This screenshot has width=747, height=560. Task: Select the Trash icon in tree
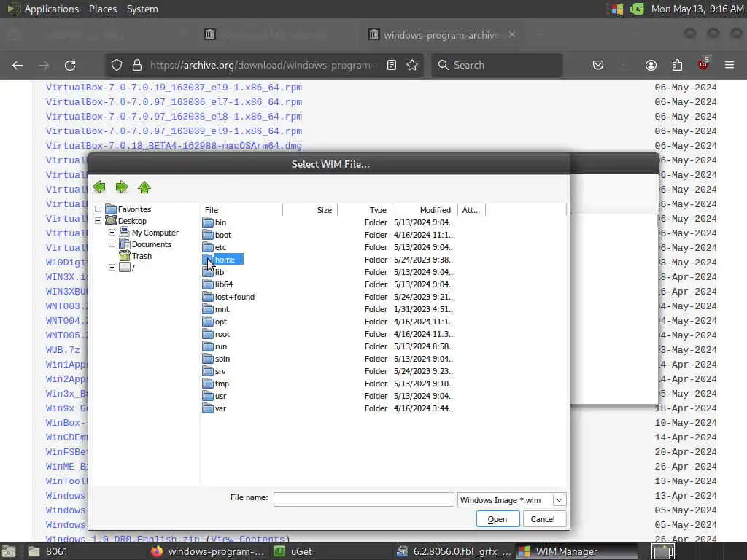(124, 256)
